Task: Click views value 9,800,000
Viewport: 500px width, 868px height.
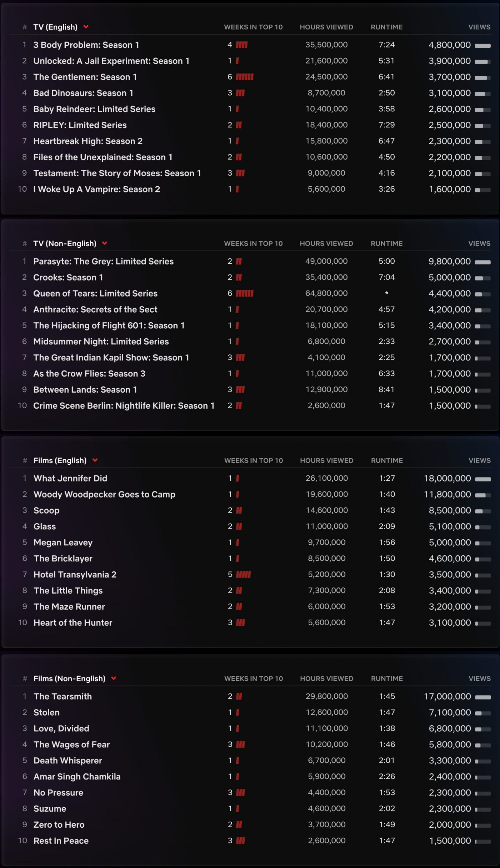Action: point(450,262)
